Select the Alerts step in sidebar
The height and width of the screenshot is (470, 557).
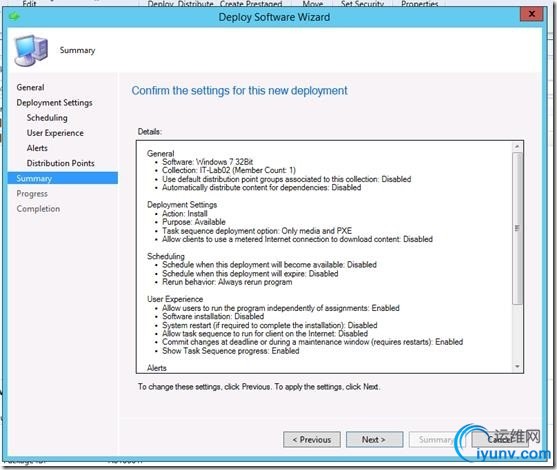[x=37, y=148]
